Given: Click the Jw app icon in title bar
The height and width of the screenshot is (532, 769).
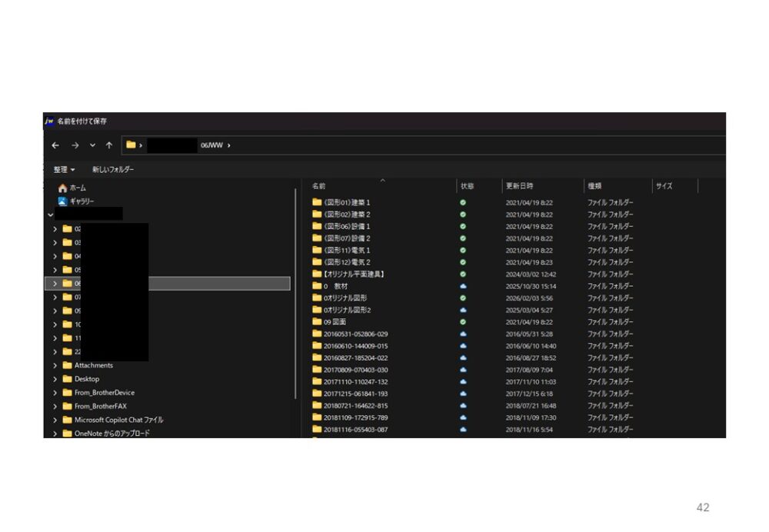Looking at the screenshot, I should [49, 121].
